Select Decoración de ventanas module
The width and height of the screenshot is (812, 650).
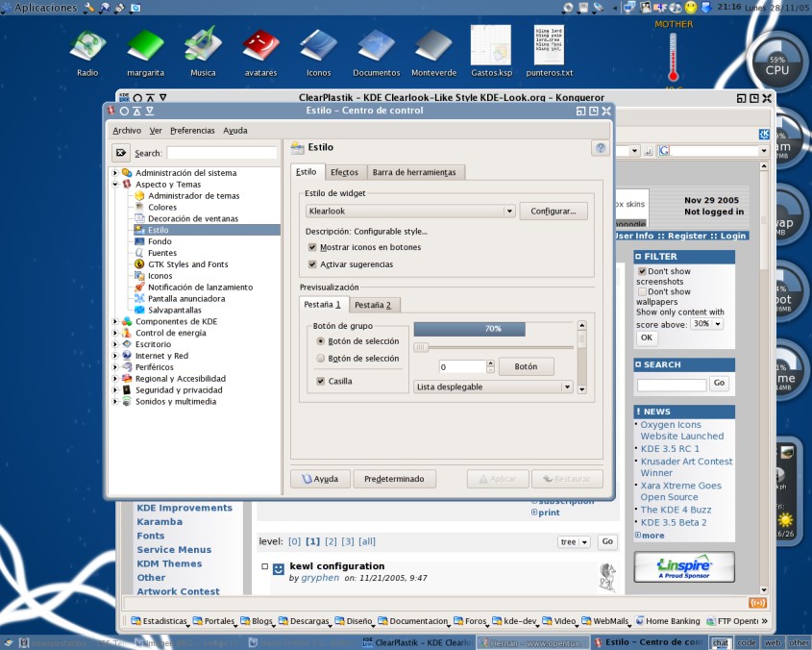(193, 218)
